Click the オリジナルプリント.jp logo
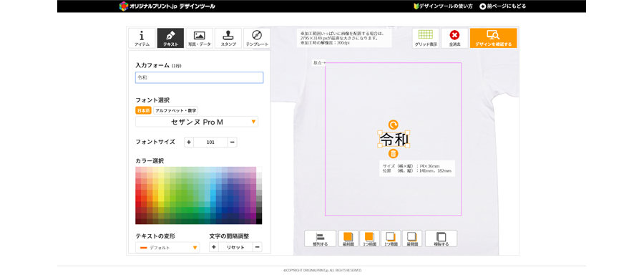Image resolution: width=644 pixels, height=280 pixels. (x=167, y=6)
